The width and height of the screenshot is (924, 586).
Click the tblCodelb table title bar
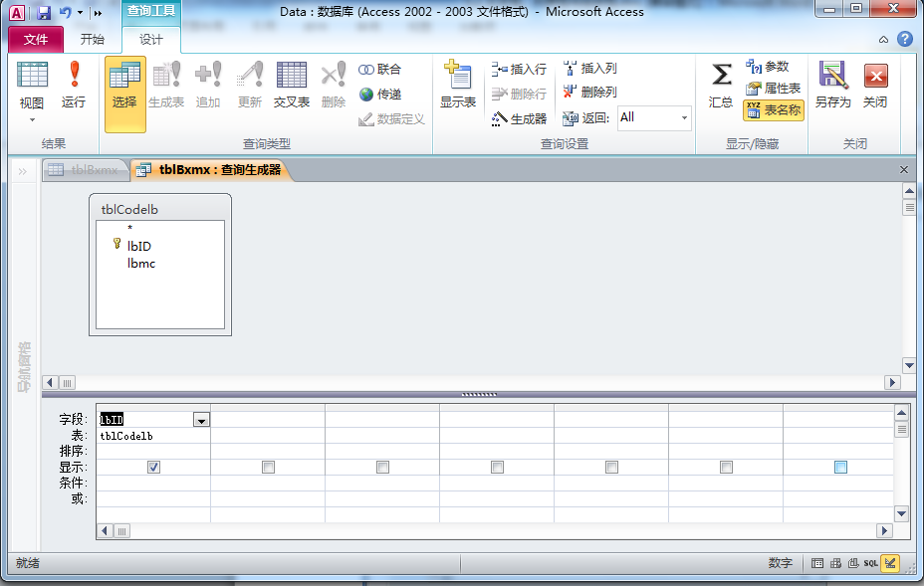pos(160,209)
